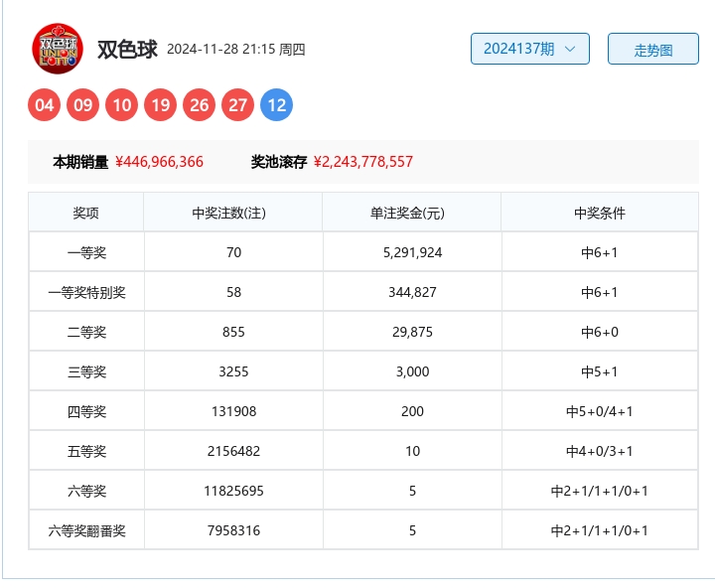Click the 奖项 column header
The width and height of the screenshot is (715, 588).
pyautogui.click(x=85, y=213)
